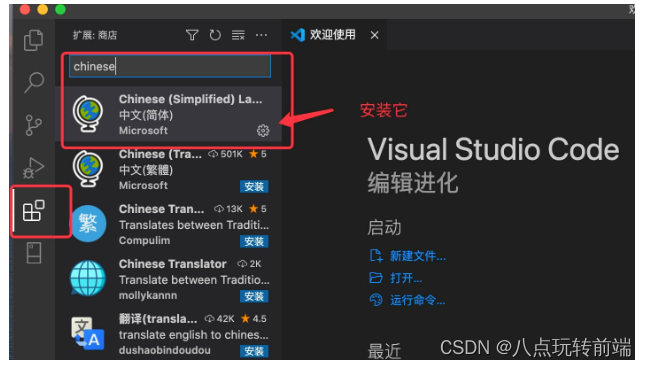This screenshot has width=648, height=368.
Task: Install Chinese (Traditional) 中文(繁體) extension
Action: (254, 186)
